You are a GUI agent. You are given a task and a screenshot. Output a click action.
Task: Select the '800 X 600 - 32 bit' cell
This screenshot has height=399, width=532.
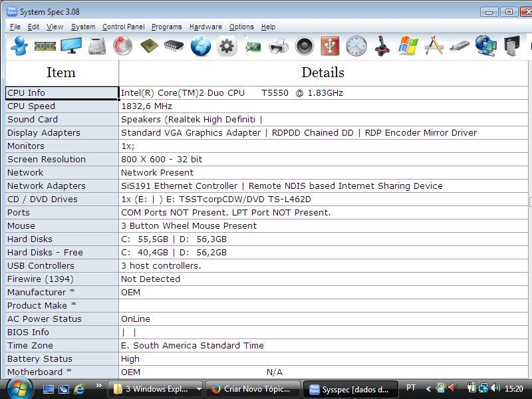(x=323, y=159)
